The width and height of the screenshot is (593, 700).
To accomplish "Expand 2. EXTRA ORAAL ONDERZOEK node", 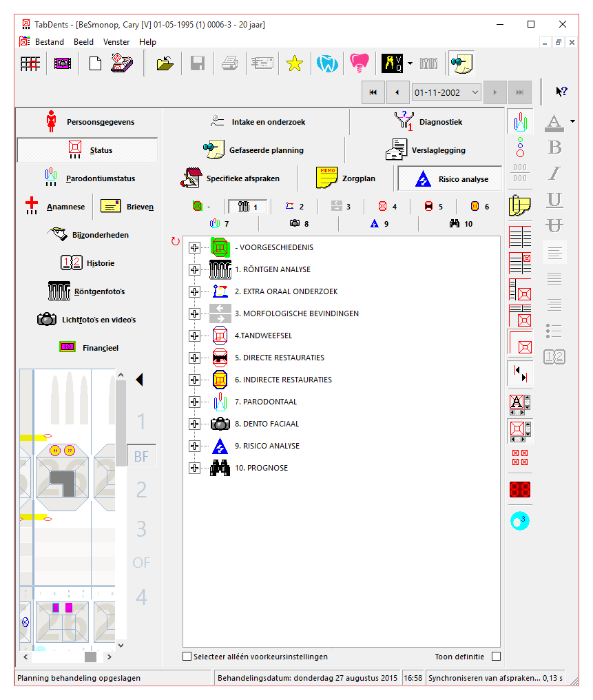I will coord(194,291).
